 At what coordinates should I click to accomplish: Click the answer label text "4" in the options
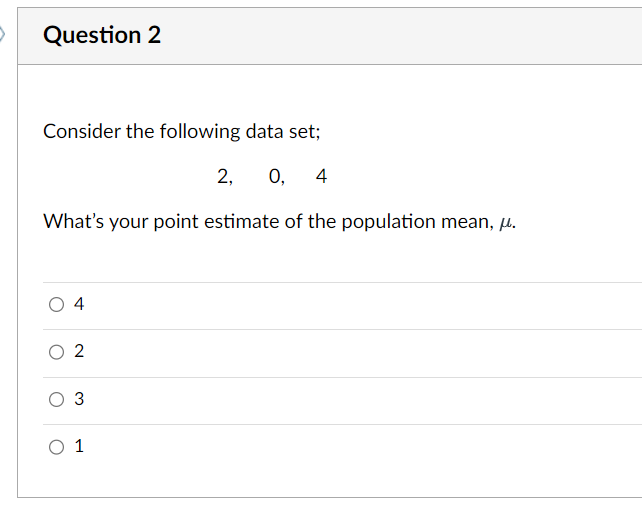[x=79, y=304]
